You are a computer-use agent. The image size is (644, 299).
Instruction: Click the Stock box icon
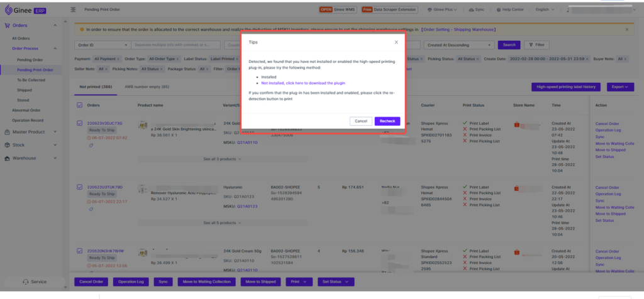(x=7, y=145)
